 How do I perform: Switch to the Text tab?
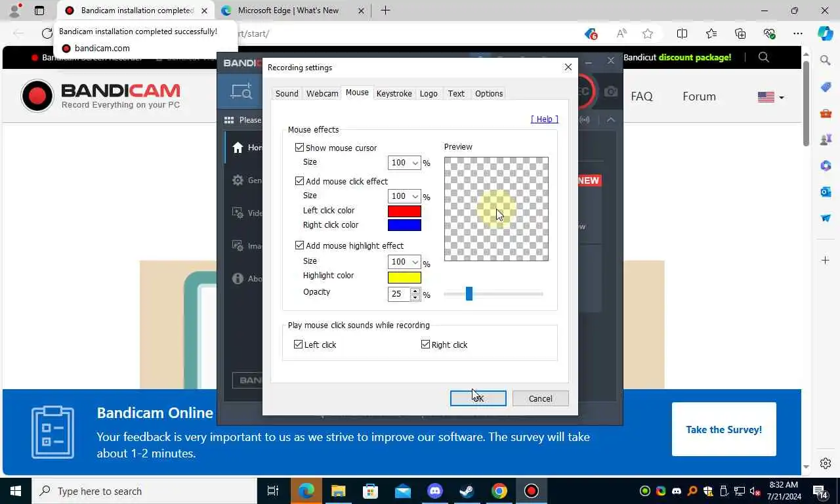[456, 93]
